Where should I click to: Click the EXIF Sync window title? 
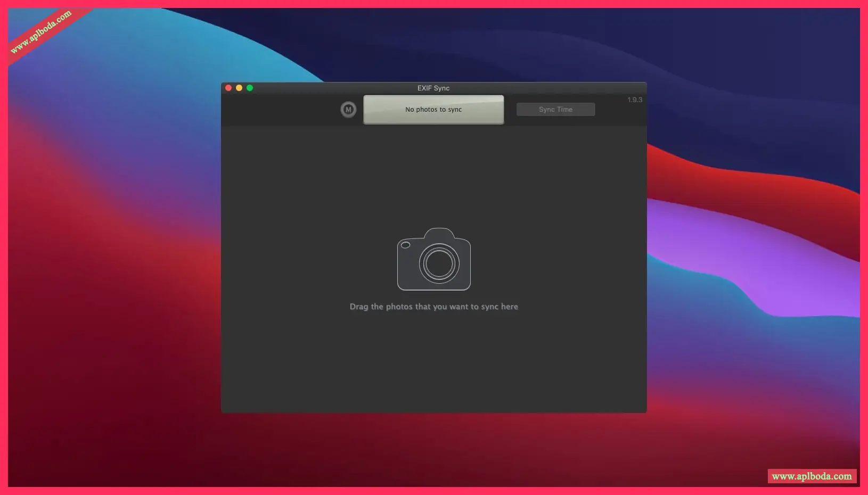(x=433, y=88)
